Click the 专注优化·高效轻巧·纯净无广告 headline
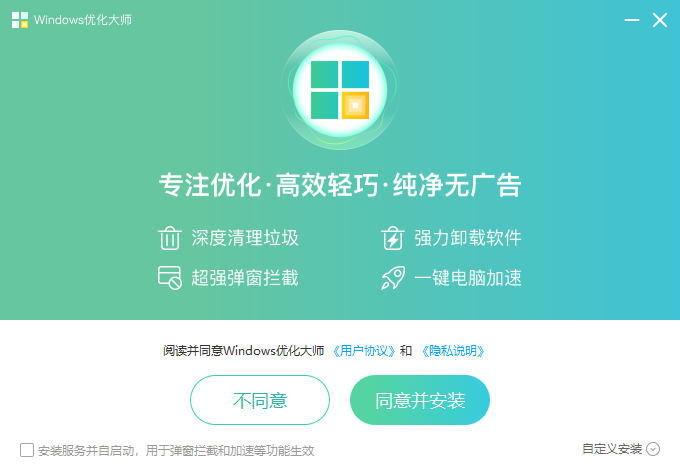The width and height of the screenshot is (680, 476). (340, 185)
